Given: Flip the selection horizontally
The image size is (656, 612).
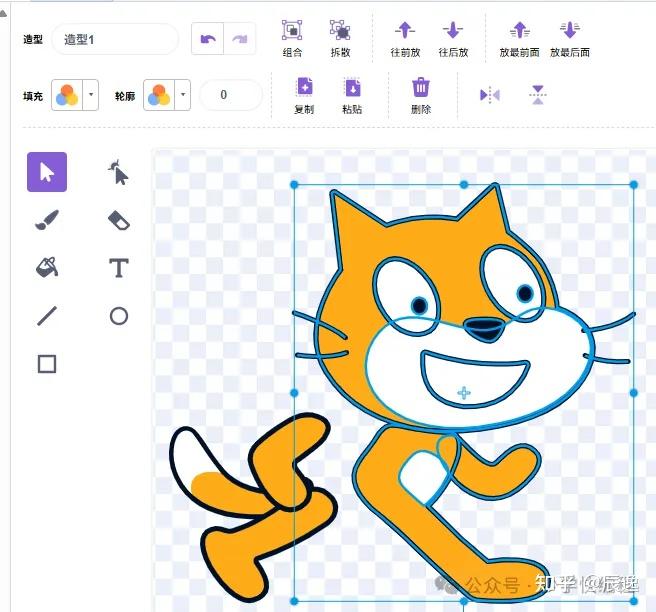Looking at the screenshot, I should click(489, 95).
